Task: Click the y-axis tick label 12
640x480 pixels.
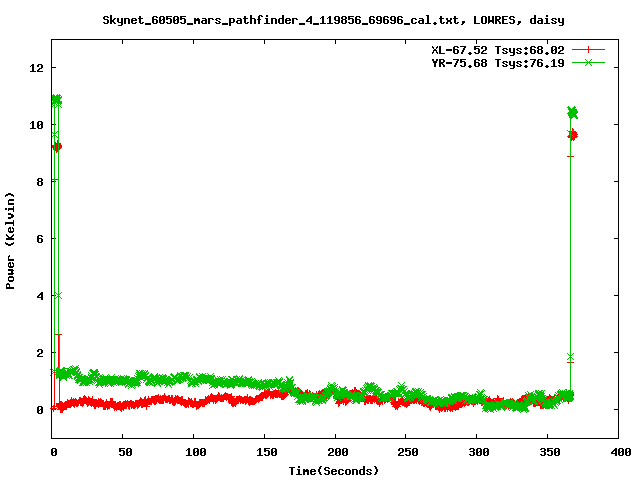Action: (36, 68)
